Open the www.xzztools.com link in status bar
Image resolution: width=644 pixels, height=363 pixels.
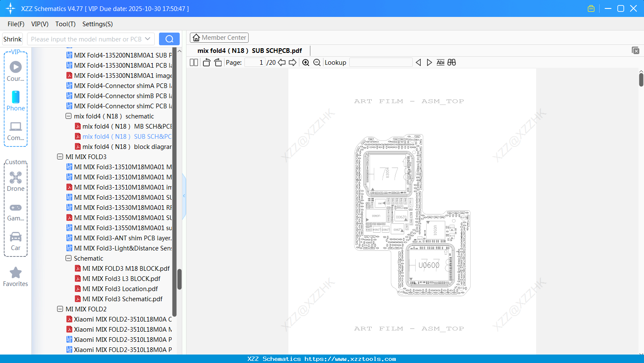click(x=350, y=359)
